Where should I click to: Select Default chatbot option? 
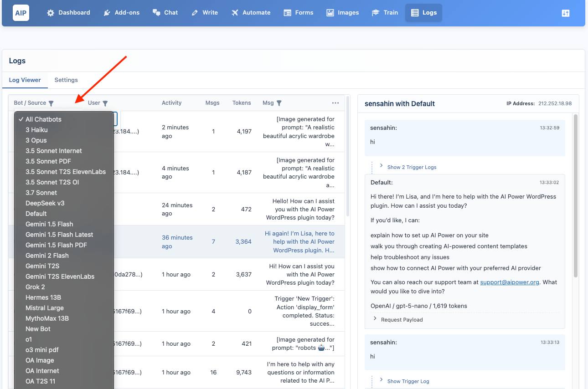tap(64, 214)
